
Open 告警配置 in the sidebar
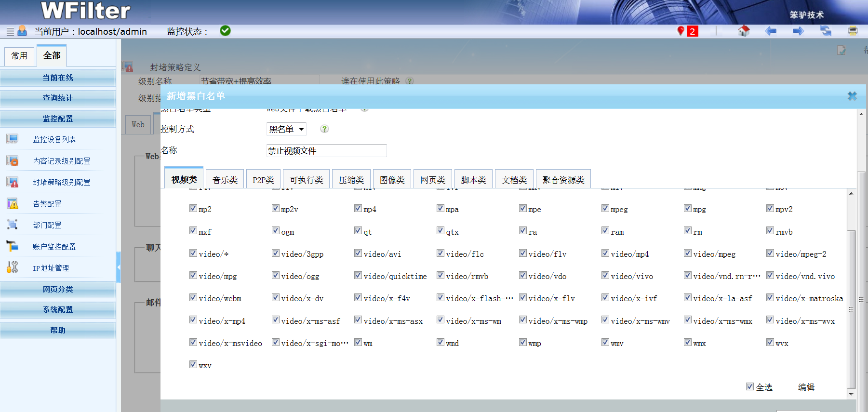tap(47, 204)
